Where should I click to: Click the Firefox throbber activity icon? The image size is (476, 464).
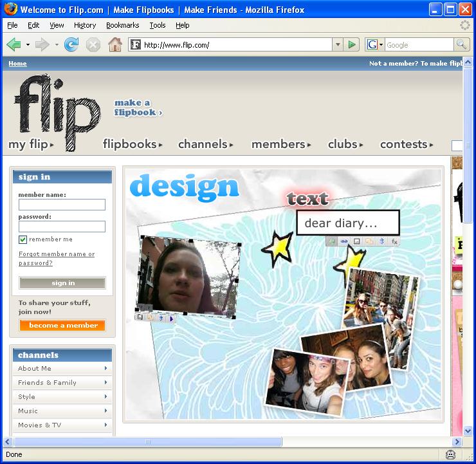click(x=464, y=25)
